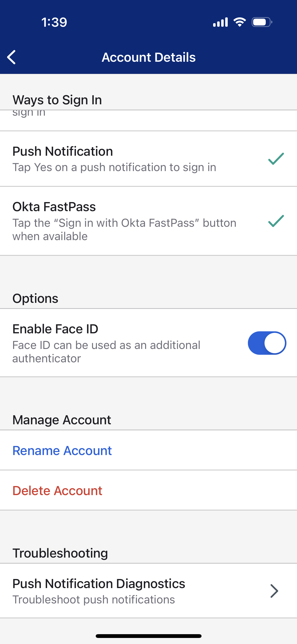297x644 pixels.
Task: Tap the clock time in status bar
Action: [x=54, y=22]
